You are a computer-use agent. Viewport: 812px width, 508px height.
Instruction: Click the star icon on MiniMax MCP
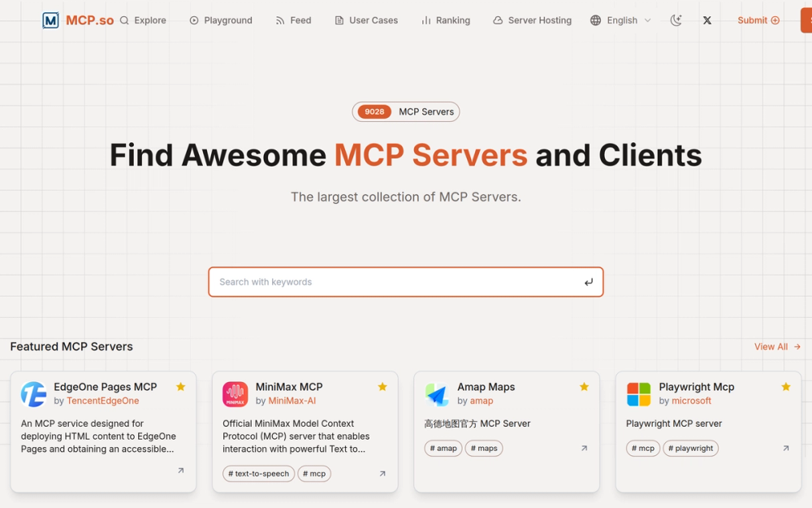(382, 387)
